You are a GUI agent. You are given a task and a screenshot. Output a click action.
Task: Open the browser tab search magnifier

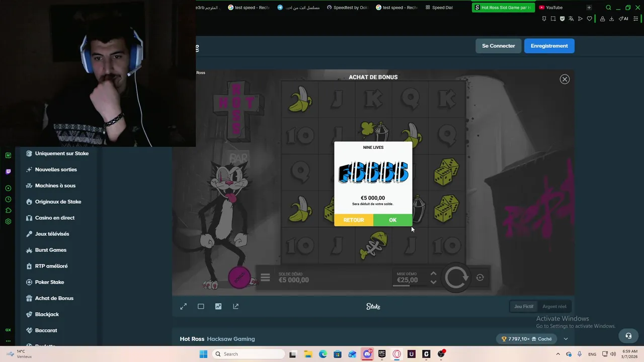(x=608, y=8)
